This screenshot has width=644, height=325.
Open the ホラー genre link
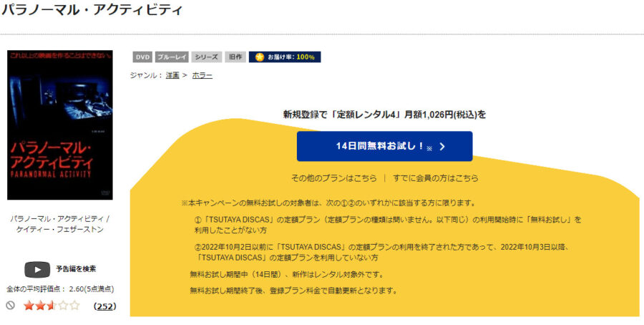pos(202,76)
